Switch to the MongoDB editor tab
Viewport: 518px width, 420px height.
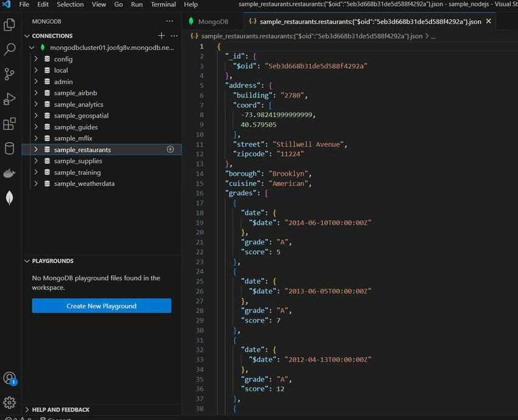(213, 21)
